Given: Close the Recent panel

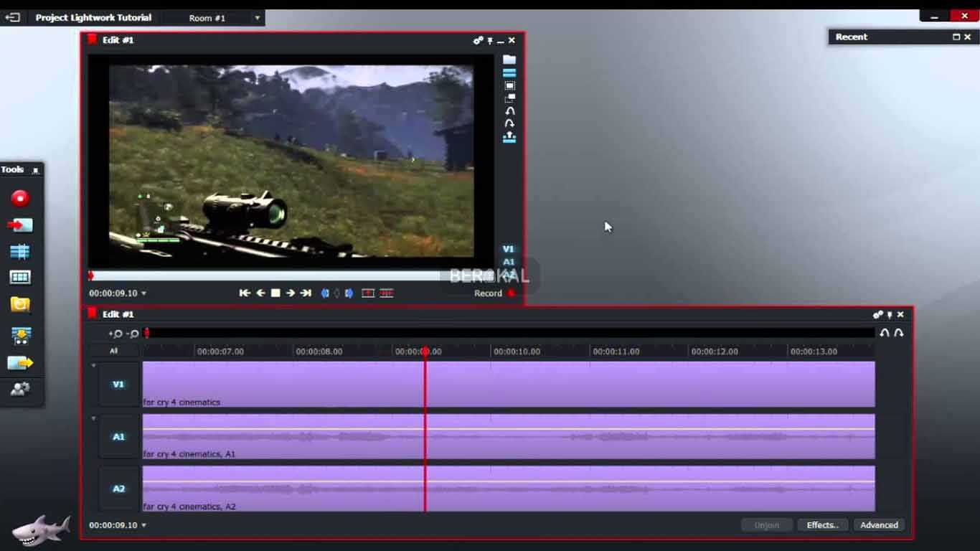Looking at the screenshot, I should [967, 37].
